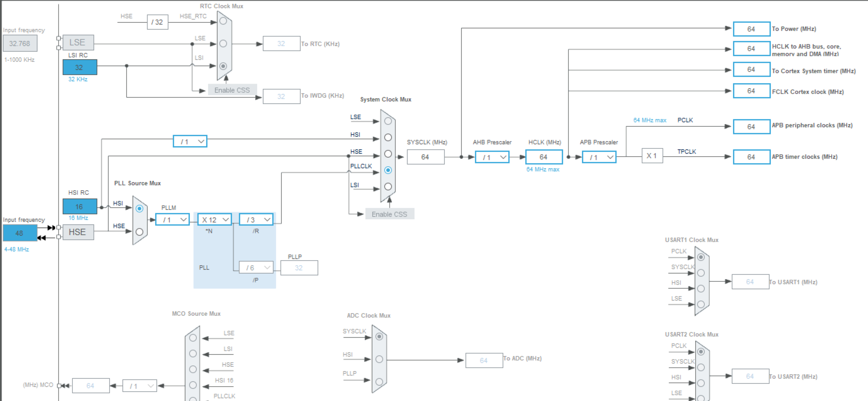Click the blue LSI RC 32 block
The image size is (868, 401).
(79, 67)
